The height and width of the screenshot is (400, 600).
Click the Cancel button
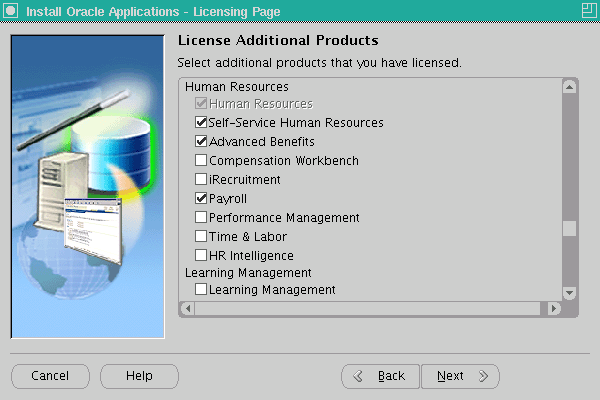[50, 376]
